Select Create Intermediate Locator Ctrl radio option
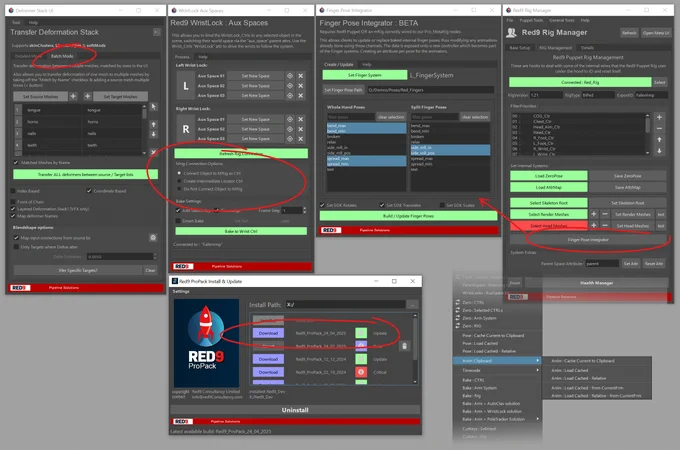Image resolution: width=680 pixels, height=450 pixels. 179,181
